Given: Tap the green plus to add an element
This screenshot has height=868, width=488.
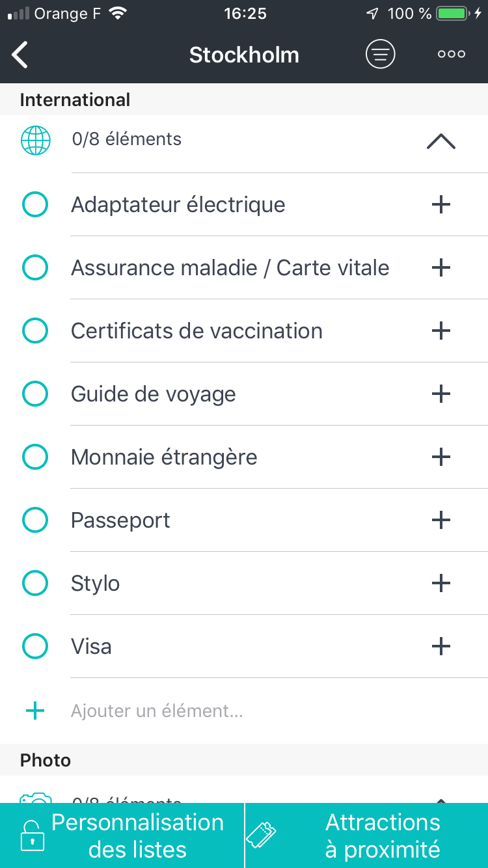Looking at the screenshot, I should [35, 711].
